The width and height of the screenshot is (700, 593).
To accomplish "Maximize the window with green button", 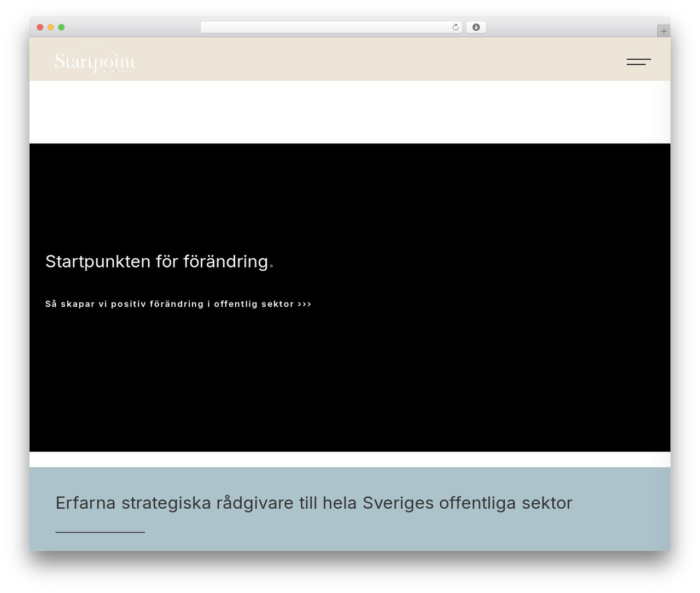I will pos(61,27).
